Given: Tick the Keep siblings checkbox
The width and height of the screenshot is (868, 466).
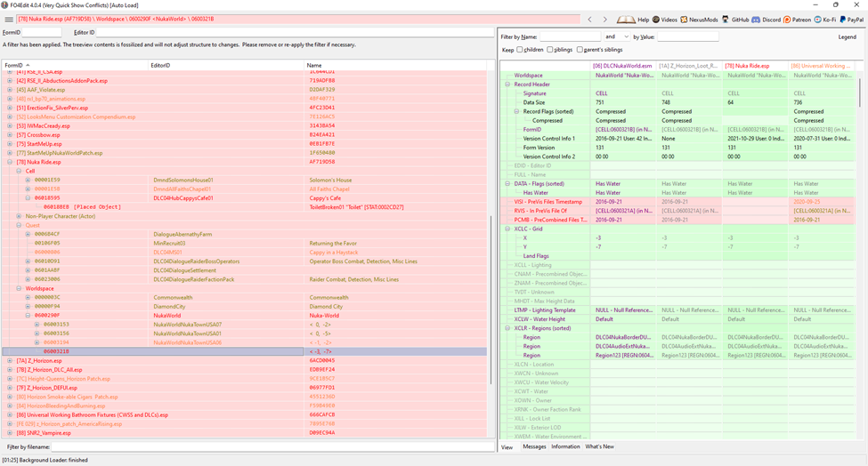Looking at the screenshot, I should tap(549, 50).
